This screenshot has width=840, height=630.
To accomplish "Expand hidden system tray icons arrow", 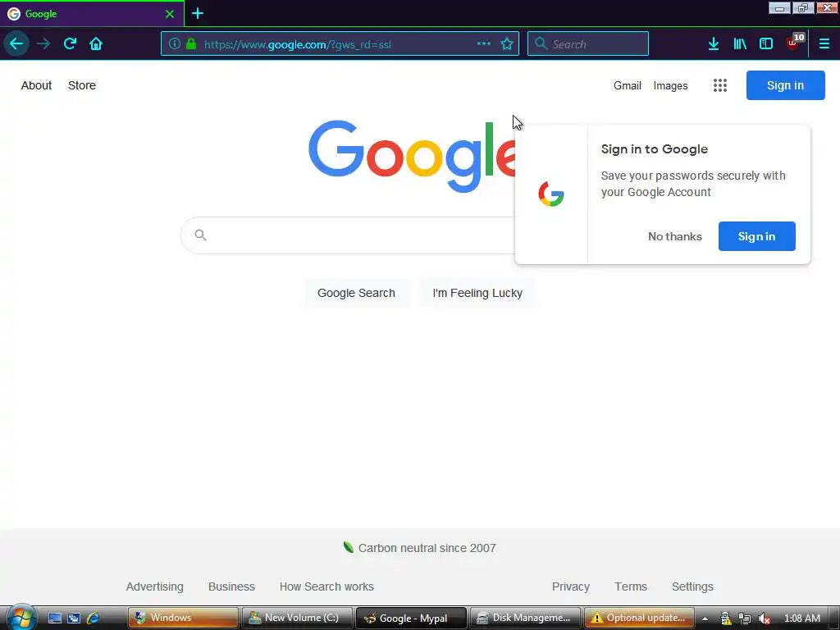I will pos(705,619).
